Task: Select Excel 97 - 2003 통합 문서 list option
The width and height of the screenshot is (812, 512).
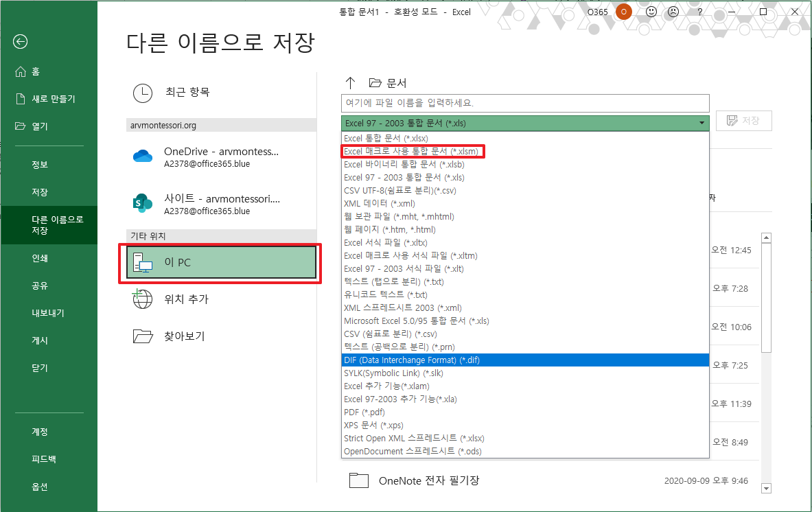Action: click(525, 178)
